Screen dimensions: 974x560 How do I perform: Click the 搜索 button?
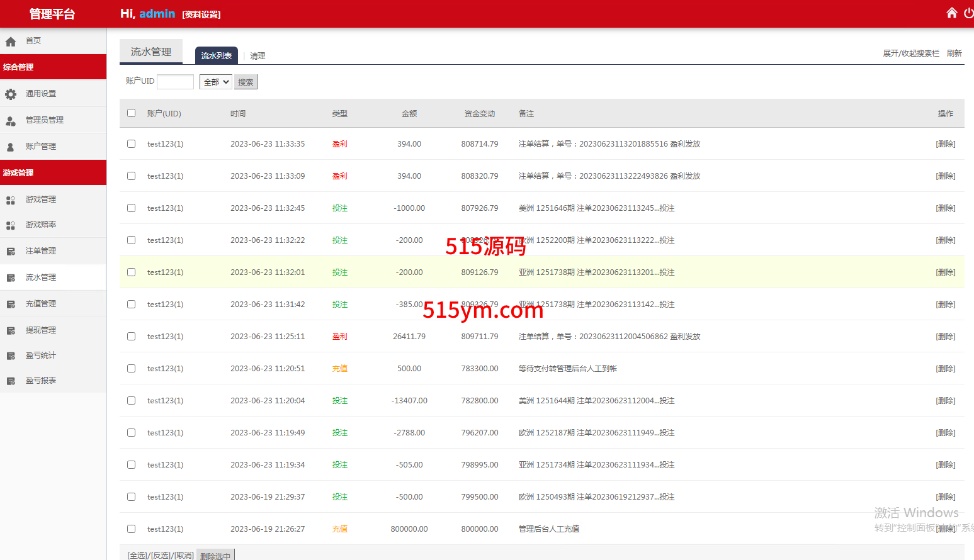click(246, 82)
